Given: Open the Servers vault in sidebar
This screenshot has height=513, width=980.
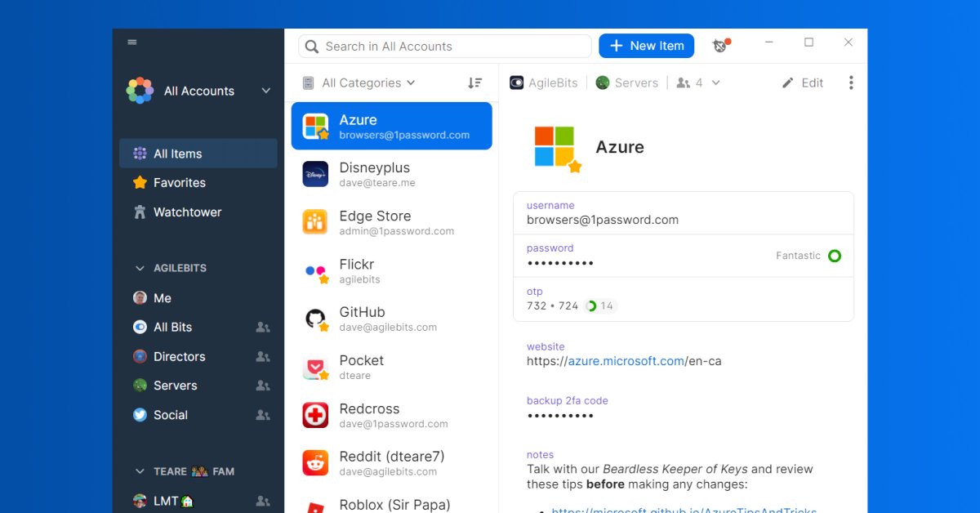Looking at the screenshot, I should 198,386.
